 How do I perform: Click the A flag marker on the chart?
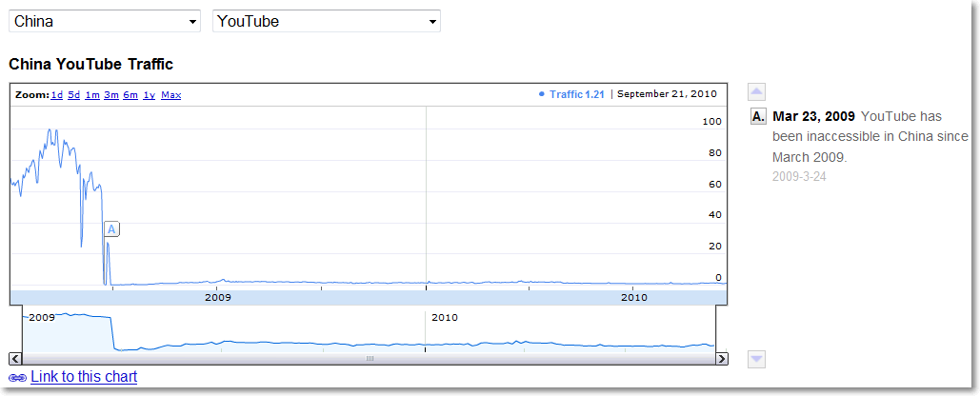coord(111,229)
